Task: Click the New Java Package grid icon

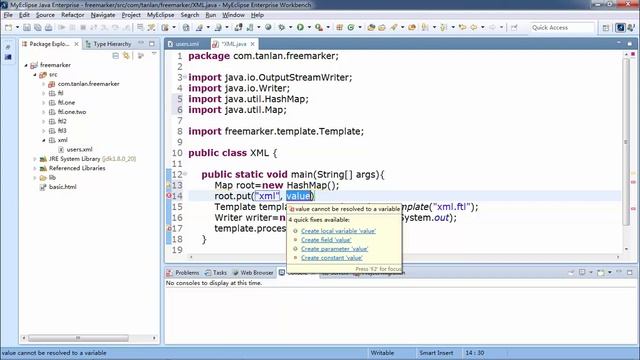Action: click(339, 27)
